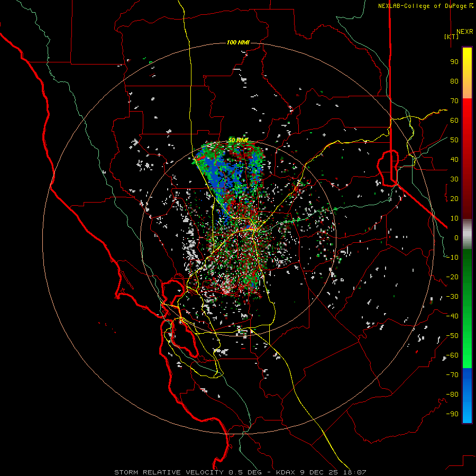Viewport: 476px width, 476px height.
Task: Click the -90 legend value
Action: (452, 414)
